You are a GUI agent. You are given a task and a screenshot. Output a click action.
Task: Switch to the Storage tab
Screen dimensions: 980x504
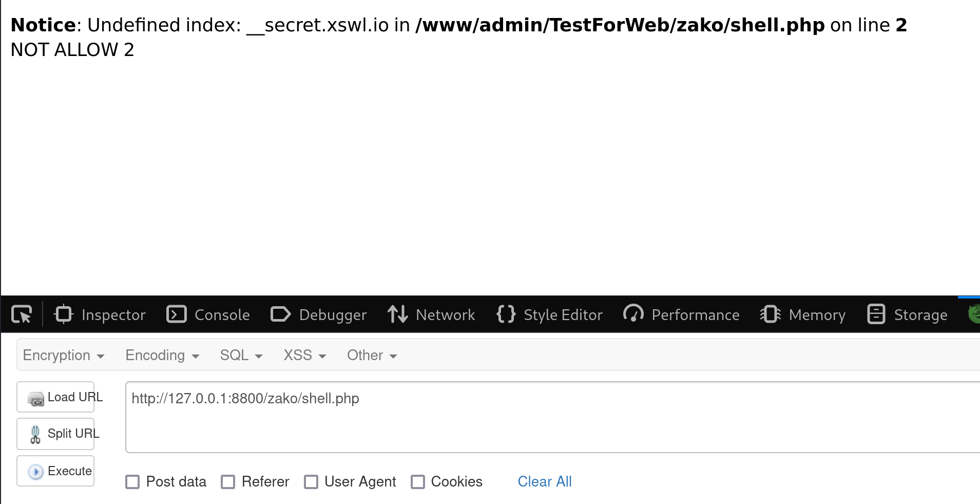(x=907, y=314)
